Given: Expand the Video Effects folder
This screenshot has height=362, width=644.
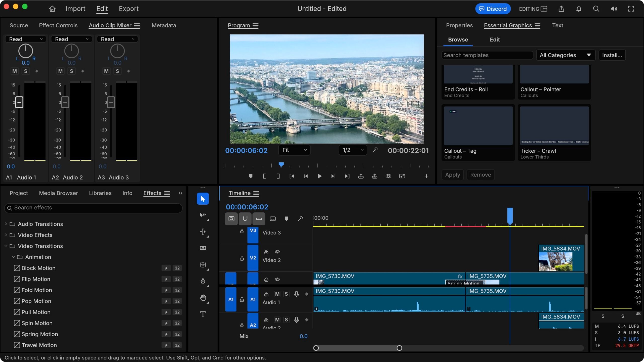Looking at the screenshot, I should pyautogui.click(x=6, y=235).
